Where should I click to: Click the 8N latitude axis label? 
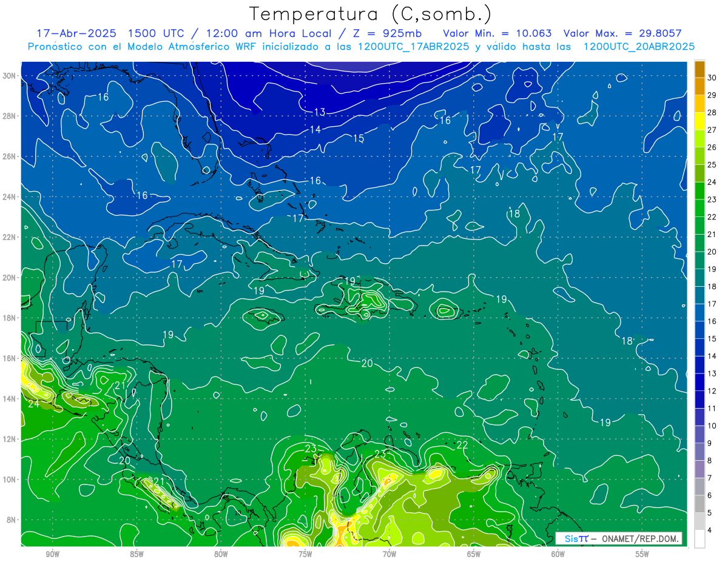pos(10,520)
